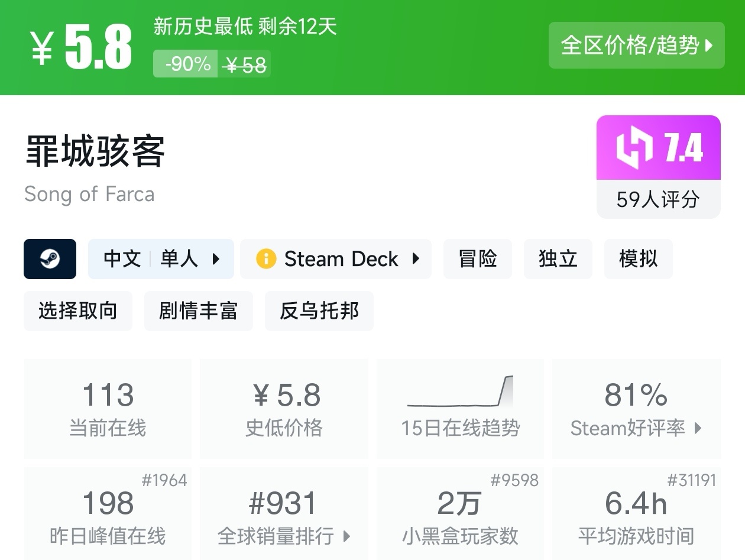Tap the 选择取向 tag
Image resolution: width=745 pixels, height=560 pixels.
coord(78,311)
